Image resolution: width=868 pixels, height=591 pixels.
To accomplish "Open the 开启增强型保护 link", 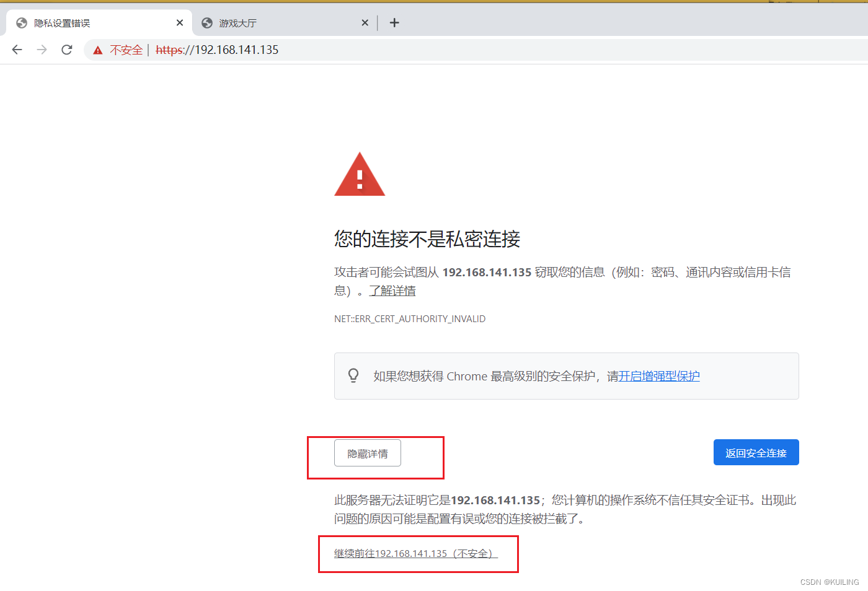I will (x=659, y=376).
